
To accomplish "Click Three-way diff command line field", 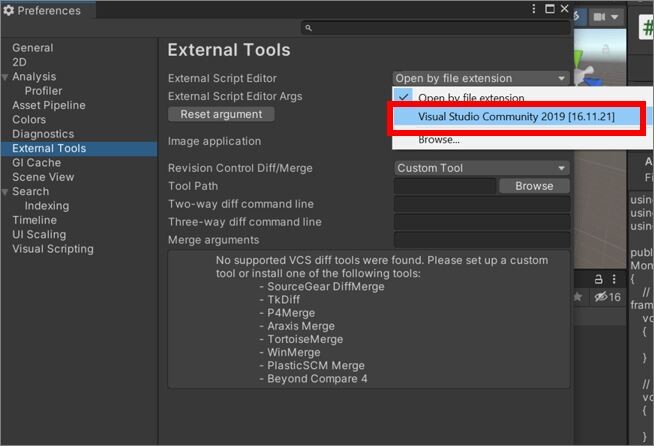I will (482, 222).
